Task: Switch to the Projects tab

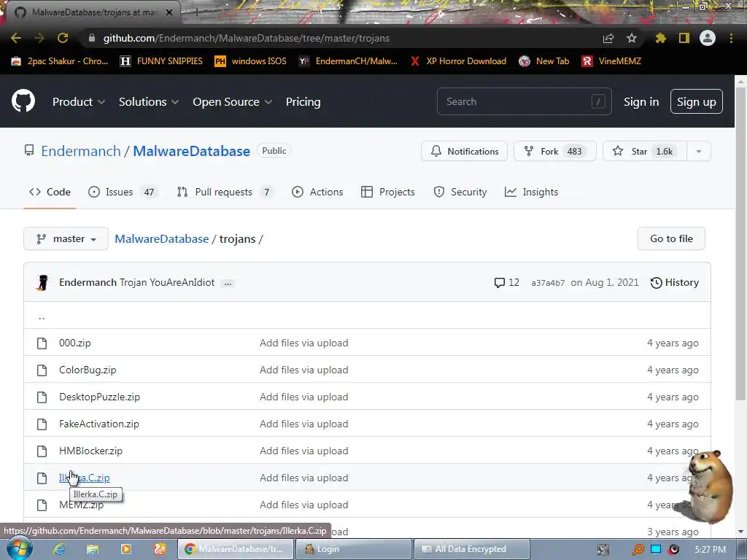Action: [x=388, y=192]
